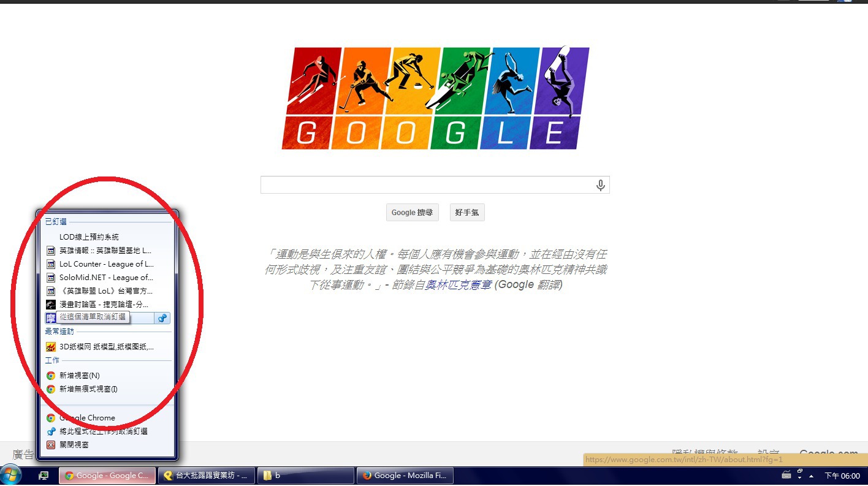Open the 奧林匹克憲章 link

[459, 285]
